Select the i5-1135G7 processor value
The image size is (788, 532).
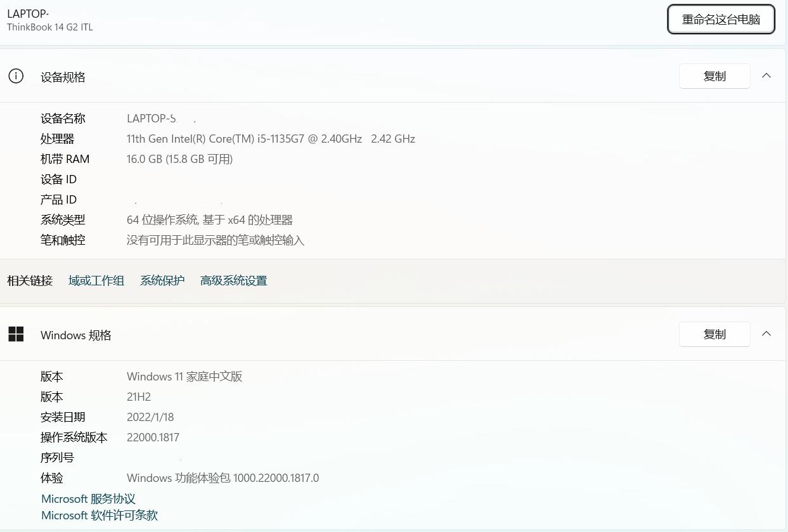(271, 139)
